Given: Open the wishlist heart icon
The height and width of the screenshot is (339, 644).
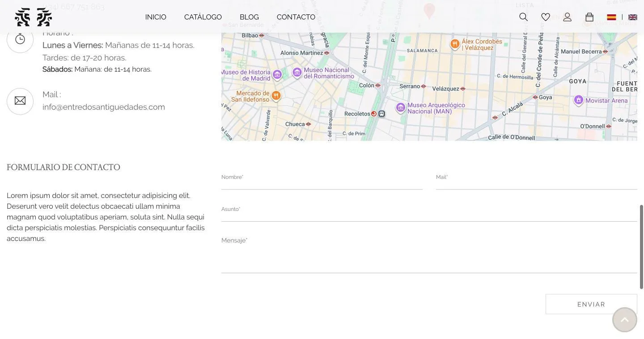Looking at the screenshot, I should click(x=546, y=17).
